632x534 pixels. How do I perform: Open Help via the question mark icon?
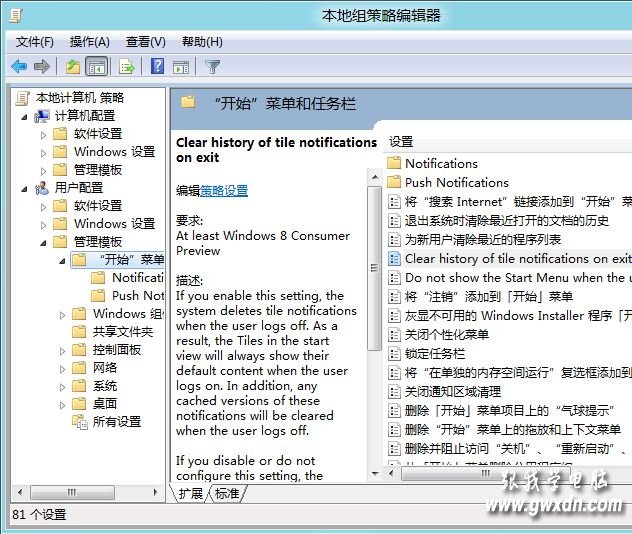[x=157, y=66]
